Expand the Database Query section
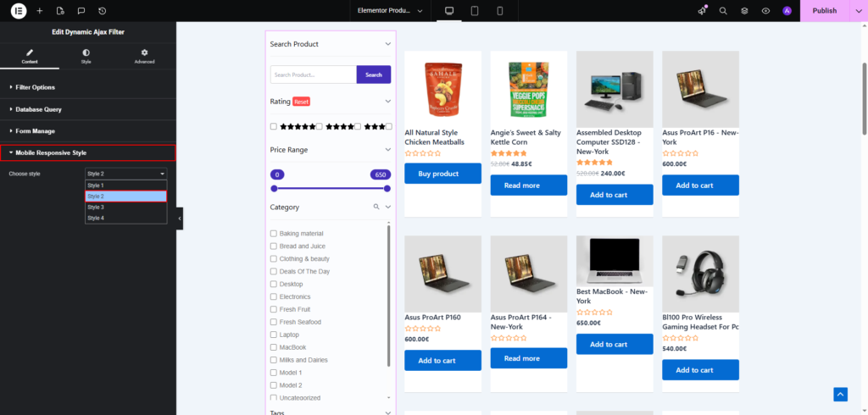Screen dimensions: 868x415 point(38,109)
